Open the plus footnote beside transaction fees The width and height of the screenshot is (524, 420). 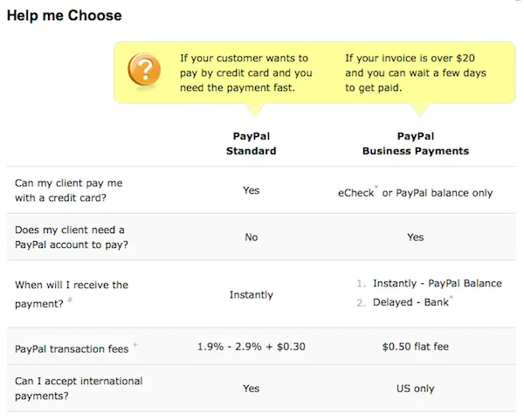pyautogui.click(x=135, y=345)
